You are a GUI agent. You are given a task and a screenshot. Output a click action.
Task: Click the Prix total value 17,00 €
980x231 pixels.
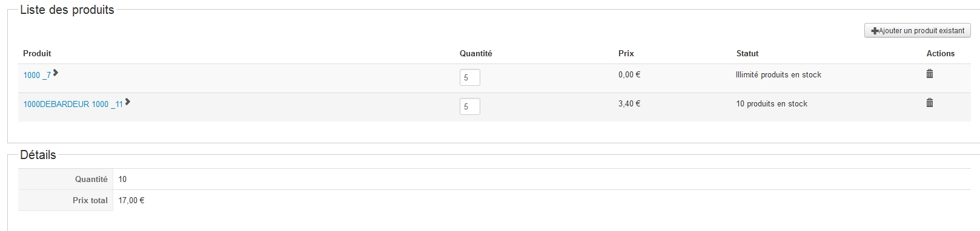pyautogui.click(x=131, y=200)
